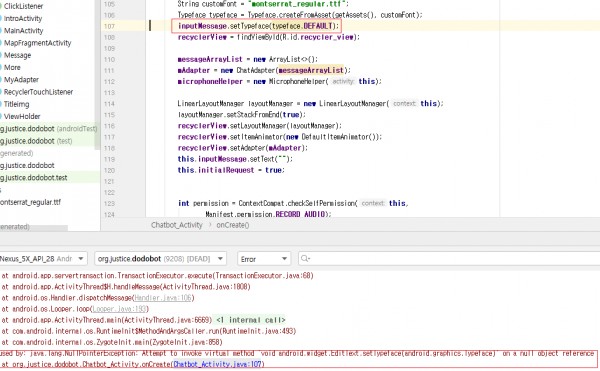Image resolution: width=600 pixels, height=371 pixels.
Task: Open Chatbot_Activity.java:107 link
Action: (218, 364)
